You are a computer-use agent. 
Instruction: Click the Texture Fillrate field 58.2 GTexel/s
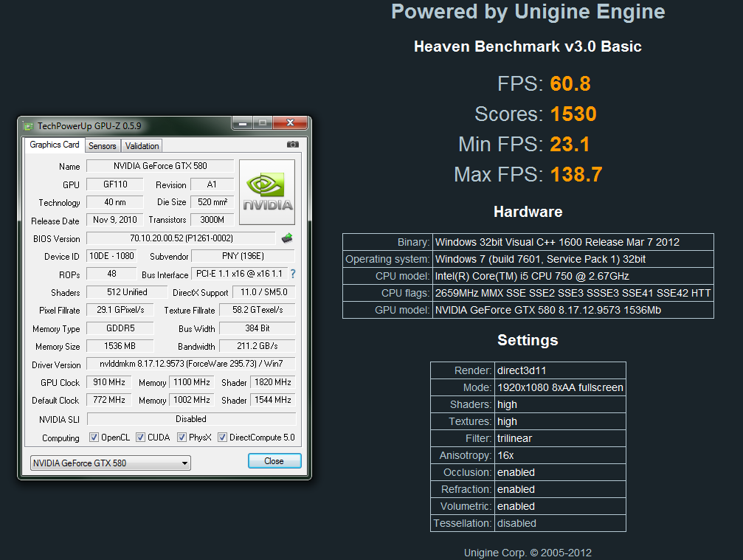[x=258, y=310]
